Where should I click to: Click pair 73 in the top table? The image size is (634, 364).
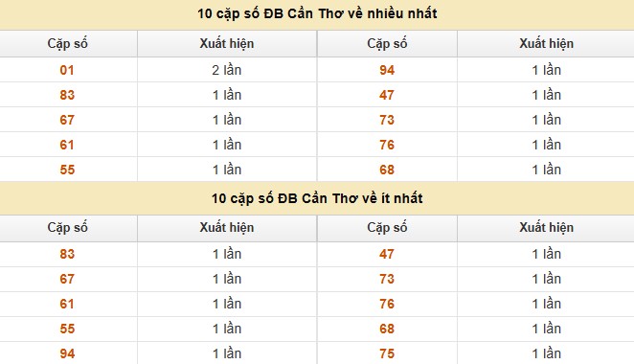[387, 120]
